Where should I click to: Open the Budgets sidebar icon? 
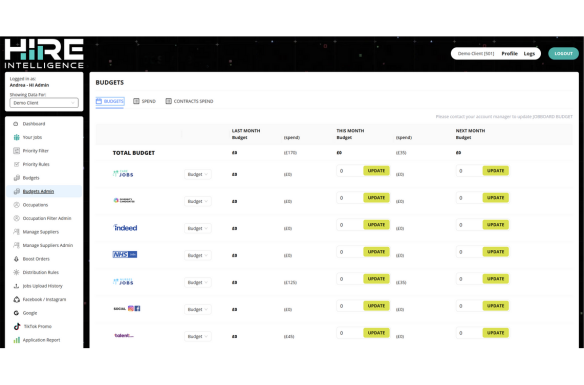pyautogui.click(x=16, y=178)
